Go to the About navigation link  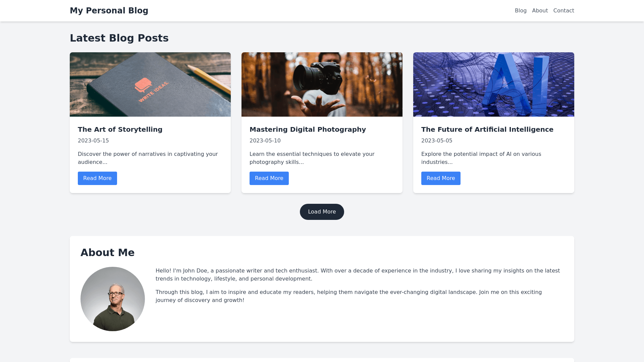540,11
